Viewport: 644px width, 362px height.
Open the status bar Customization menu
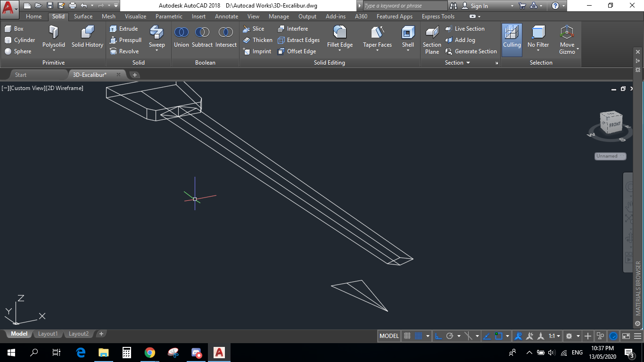tap(638, 336)
